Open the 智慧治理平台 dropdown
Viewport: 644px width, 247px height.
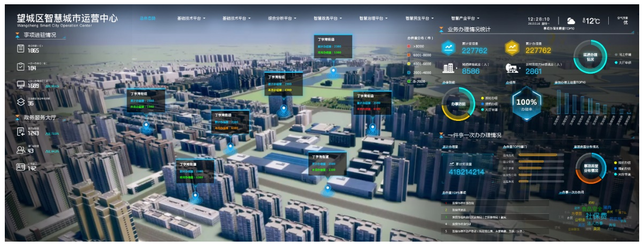click(x=373, y=18)
